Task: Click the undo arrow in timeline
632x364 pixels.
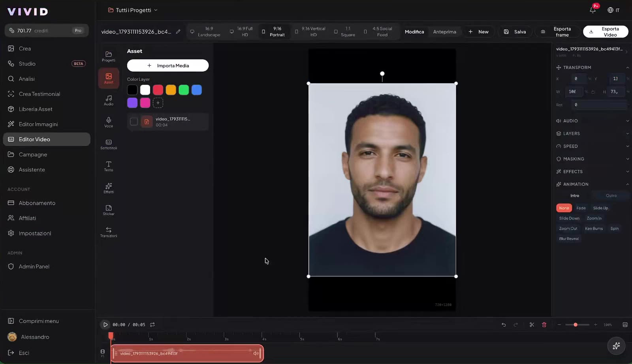Action: tap(504, 325)
